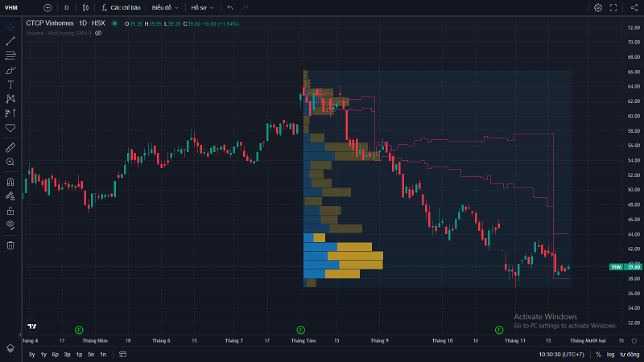Toggle percentage scale with % button
This screenshot has width=644, height=362.
598,354
